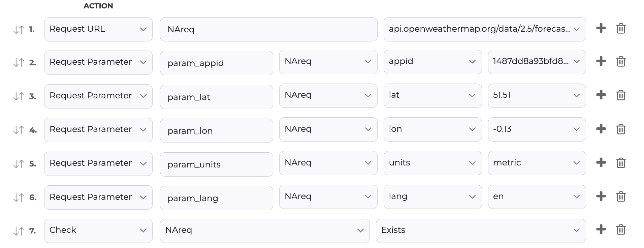The height and width of the screenshot is (248, 644).
Task: Change the metric units value dropdown
Action: [537, 163]
